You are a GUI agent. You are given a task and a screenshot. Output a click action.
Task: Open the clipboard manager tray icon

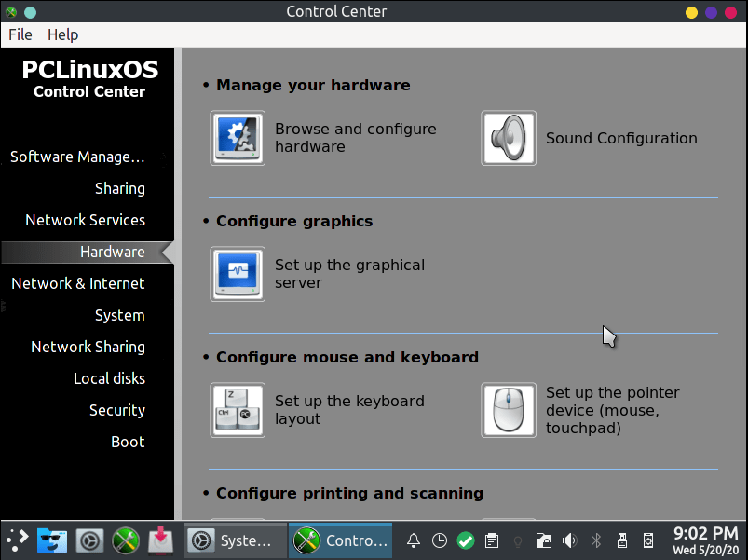[491, 540]
